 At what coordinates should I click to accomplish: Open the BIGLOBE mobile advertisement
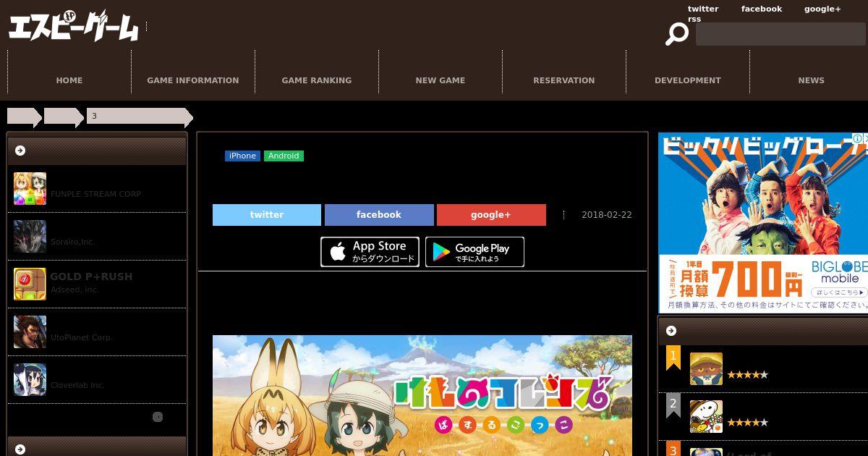coord(763,223)
